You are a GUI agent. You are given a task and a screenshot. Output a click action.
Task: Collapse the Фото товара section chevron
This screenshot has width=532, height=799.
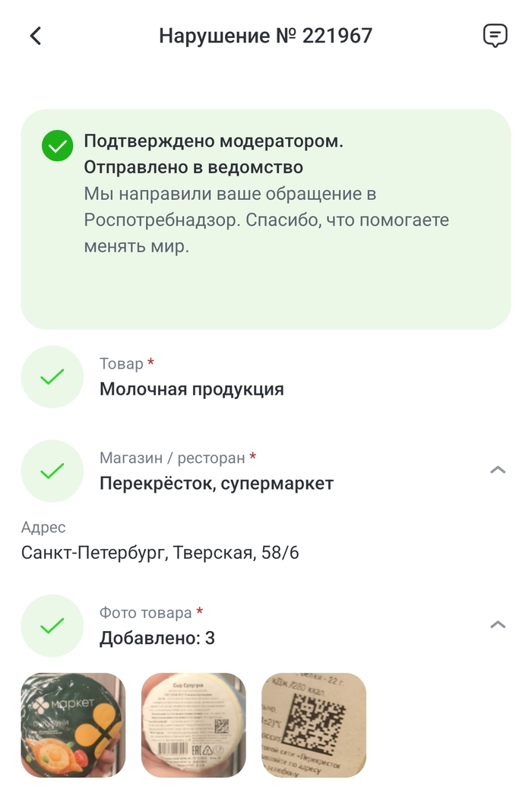498,625
